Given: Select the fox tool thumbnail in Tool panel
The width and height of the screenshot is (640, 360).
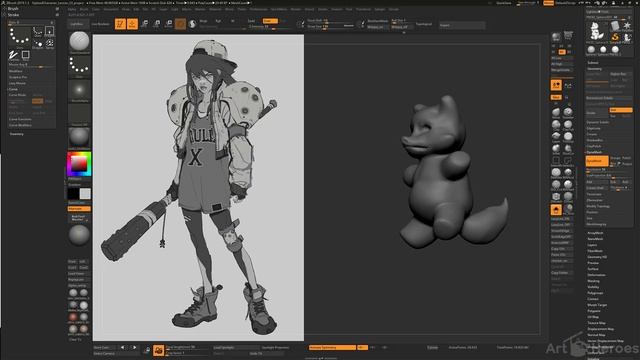Looking at the screenshot, I should 597,31.
